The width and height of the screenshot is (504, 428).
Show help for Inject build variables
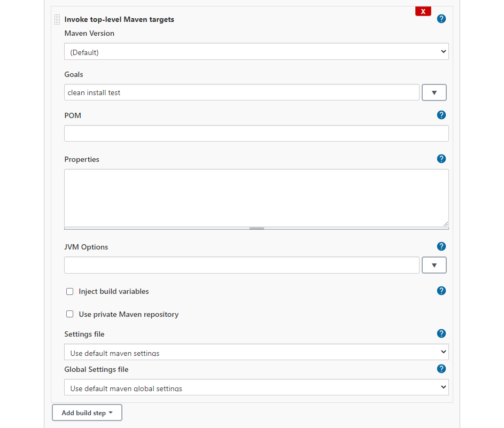441,291
